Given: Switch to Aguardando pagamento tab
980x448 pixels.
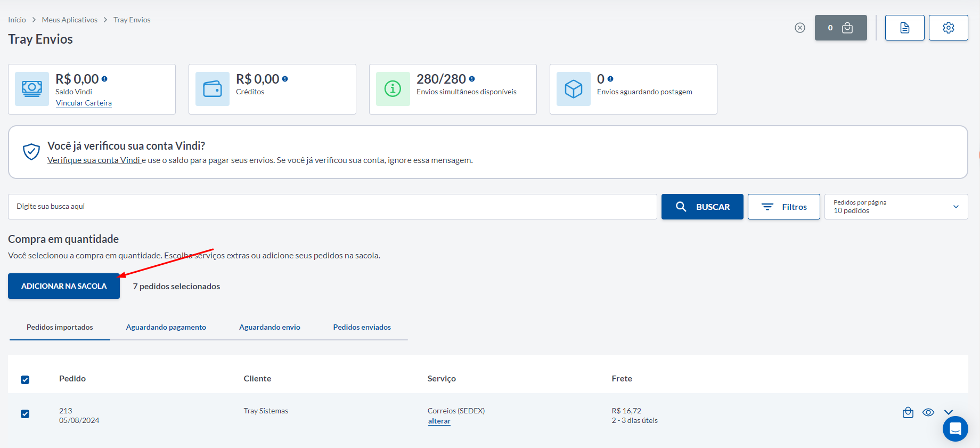Looking at the screenshot, I should point(166,327).
